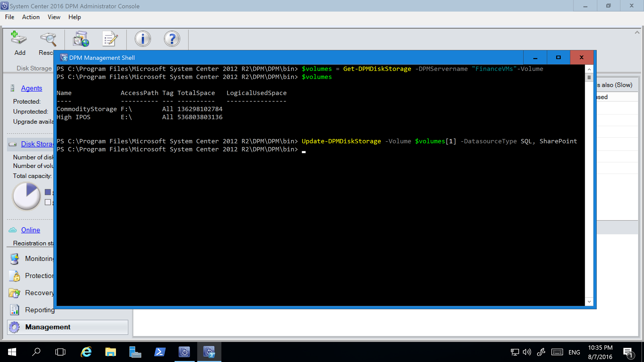This screenshot has width=644, height=362.
Task: Open the File menu in DPM console
Action: [x=9, y=17]
